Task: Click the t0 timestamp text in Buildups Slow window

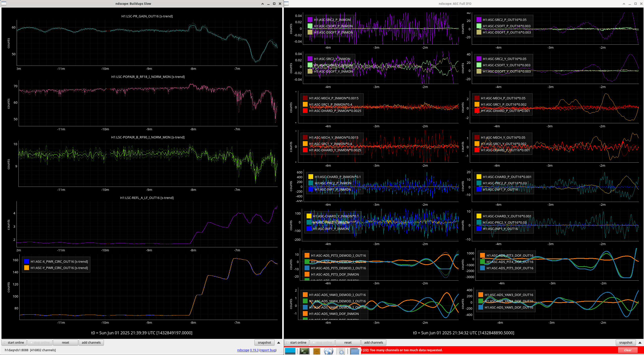Action: coord(142,333)
